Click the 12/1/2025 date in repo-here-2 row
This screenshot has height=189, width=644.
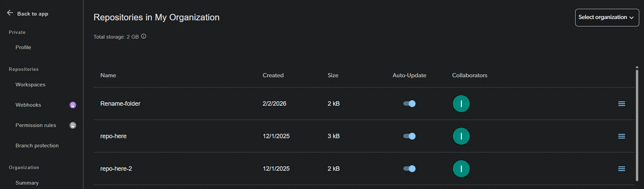pyautogui.click(x=276, y=169)
